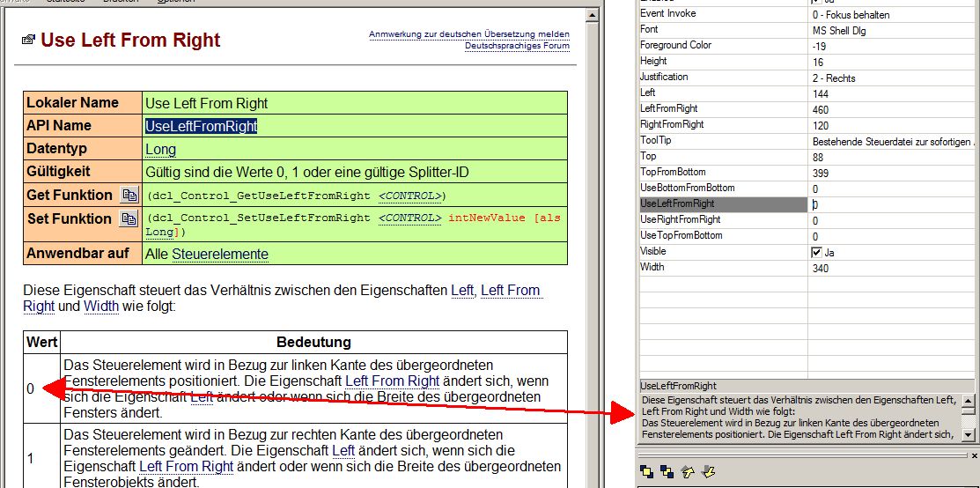
Task: Click 'Left From Right' link in value 0 description
Action: tap(393, 381)
